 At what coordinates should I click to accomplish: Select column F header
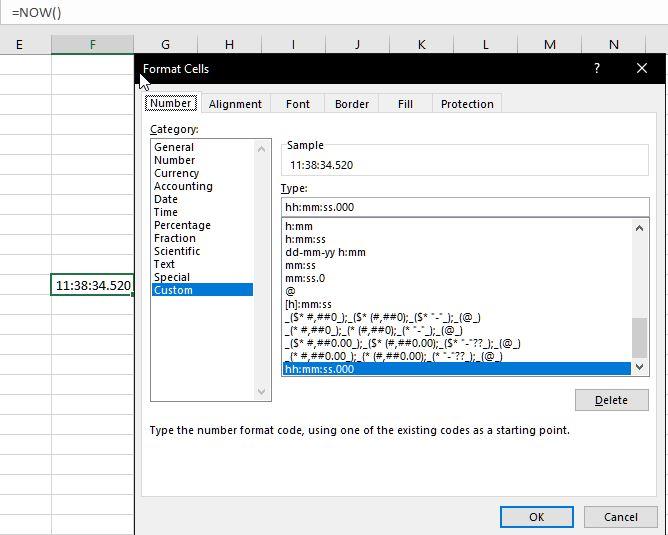[92, 45]
